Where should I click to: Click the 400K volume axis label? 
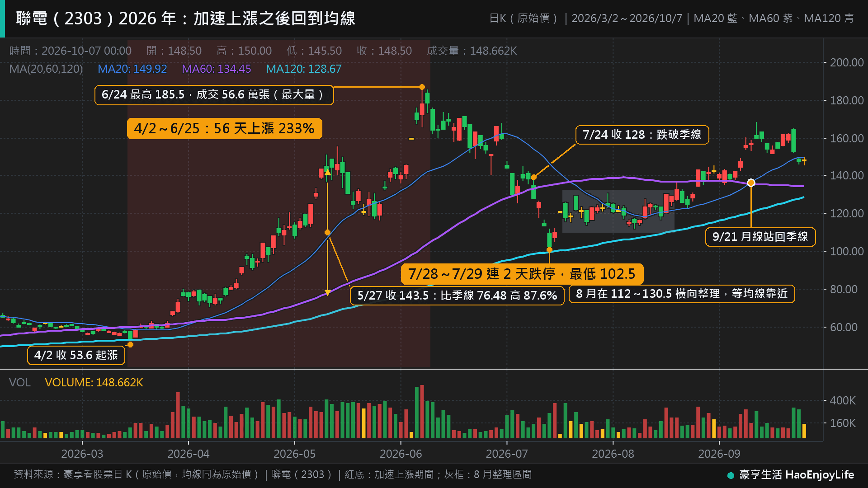click(843, 400)
